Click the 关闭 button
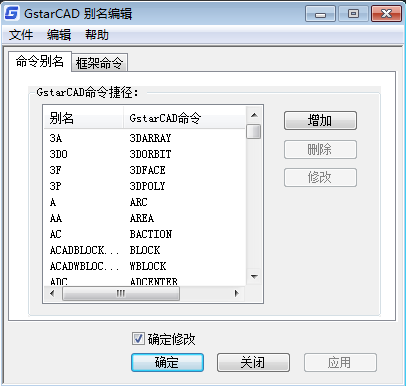This screenshot has width=406, height=386. tap(253, 362)
